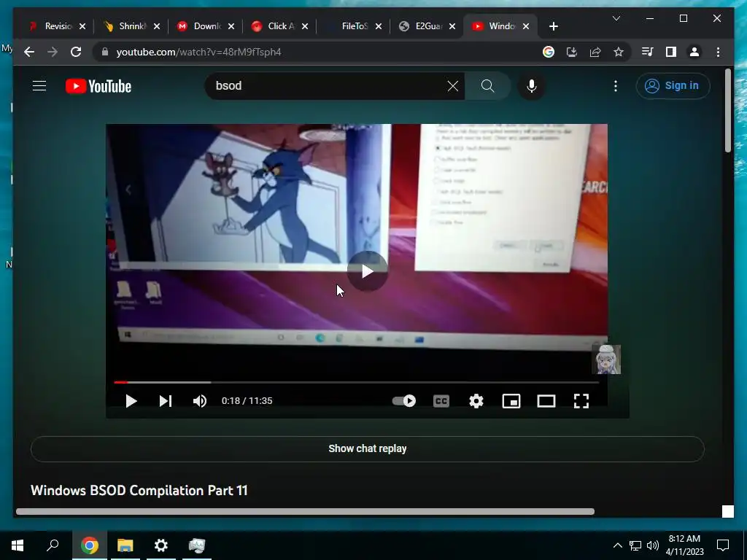Viewport: 747px width, 560px height.
Task: Click Windows BSOD Compilation Part 11 title
Action: coord(139,491)
